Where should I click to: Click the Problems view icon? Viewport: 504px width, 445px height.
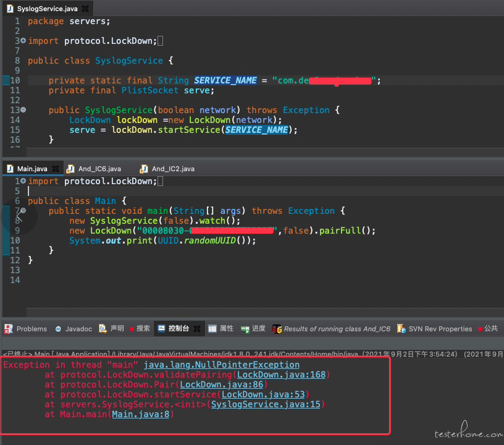(9, 329)
